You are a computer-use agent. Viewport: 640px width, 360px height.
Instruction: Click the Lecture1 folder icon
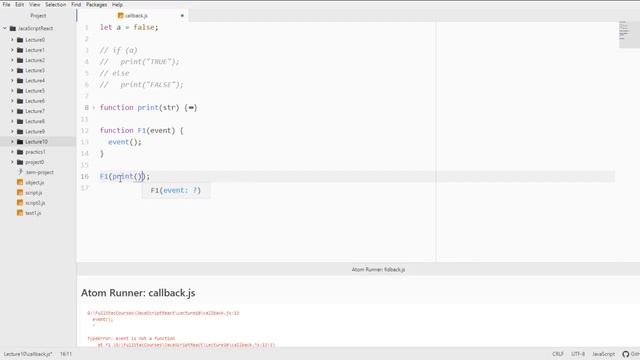pyautogui.click(x=20, y=50)
